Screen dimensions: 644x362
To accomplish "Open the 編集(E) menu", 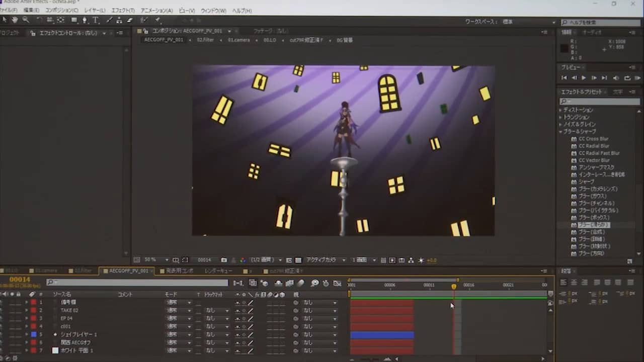I will [x=32, y=10].
